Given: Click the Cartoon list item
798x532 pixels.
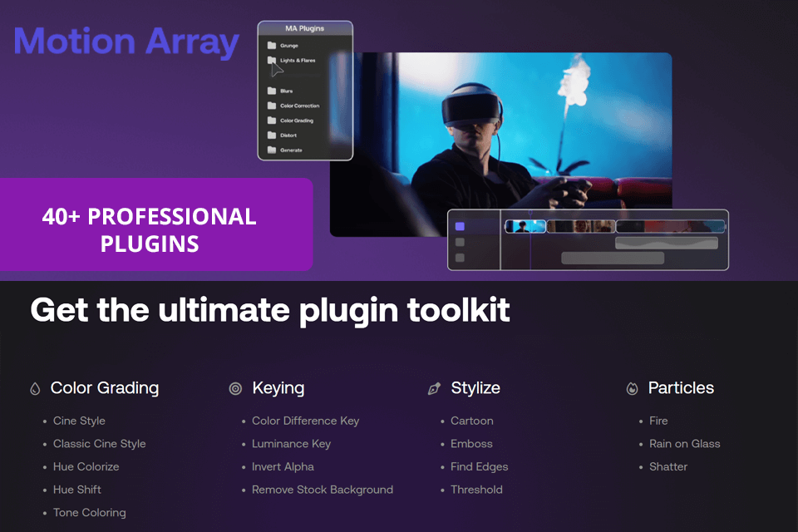Looking at the screenshot, I should tap(472, 421).
